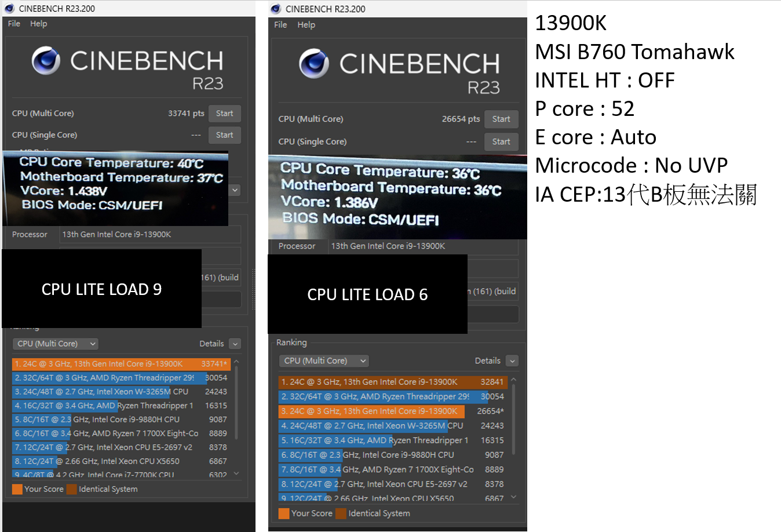Open CPU (Multi Core) ranking dropdown in left window

55,344
